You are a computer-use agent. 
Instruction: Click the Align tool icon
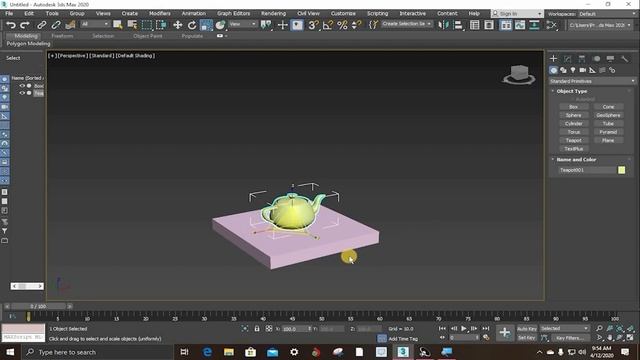(458, 25)
